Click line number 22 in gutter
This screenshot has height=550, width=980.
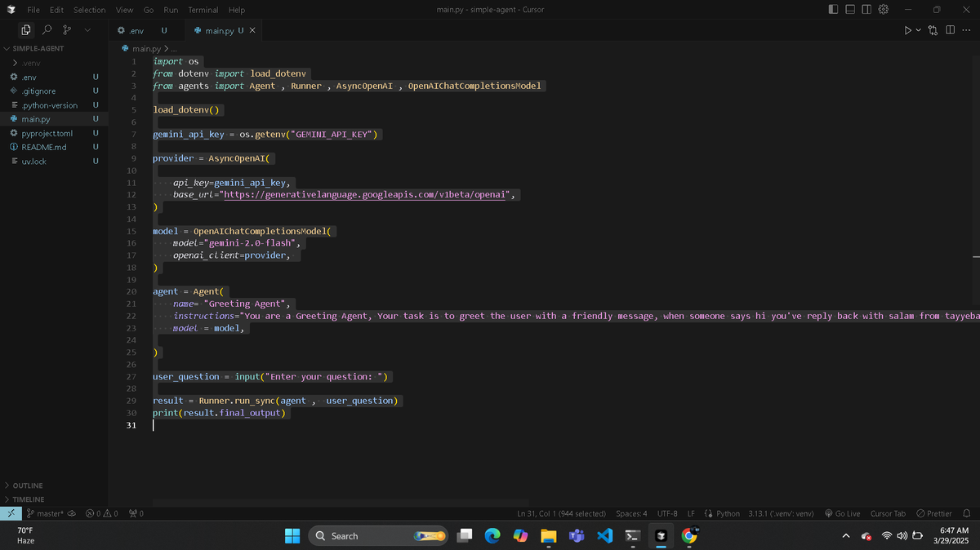click(131, 316)
